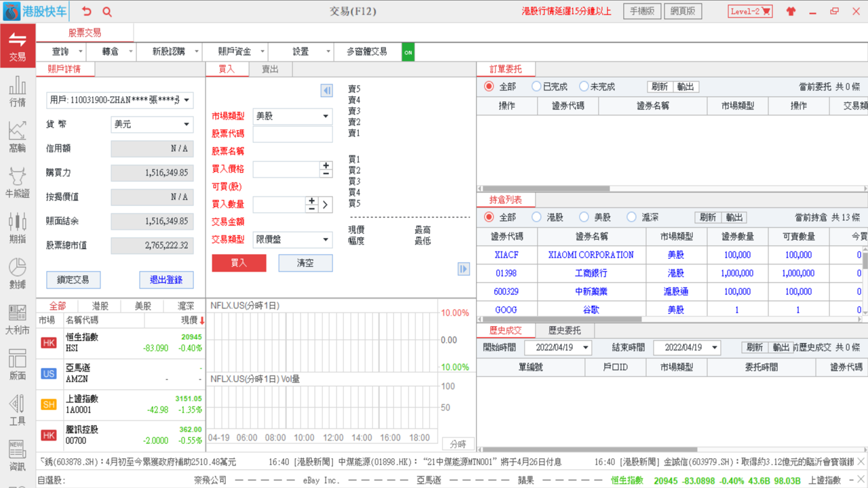This screenshot has height=488, width=868.
Task: Select the 美股 tab in the watchlist
Action: (x=143, y=306)
